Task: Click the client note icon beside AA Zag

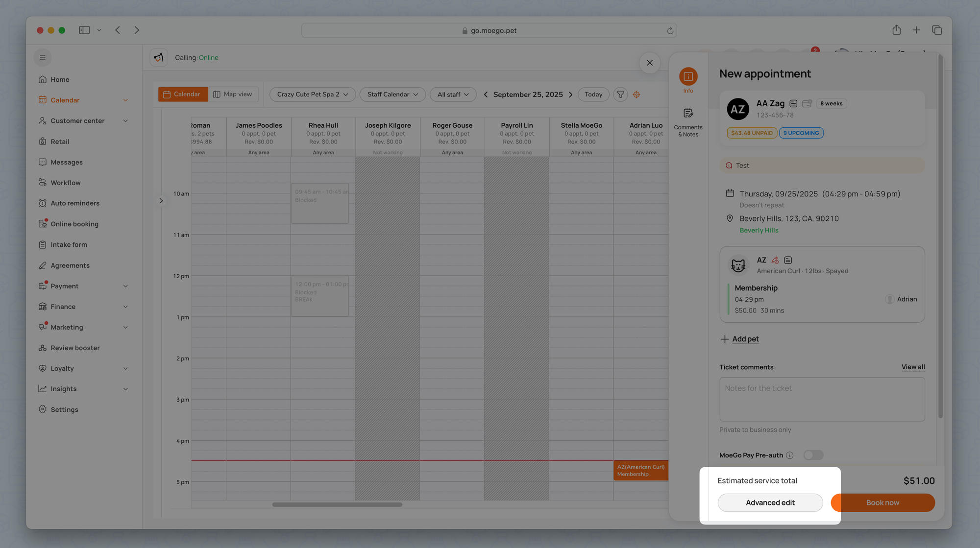Action: click(x=793, y=104)
